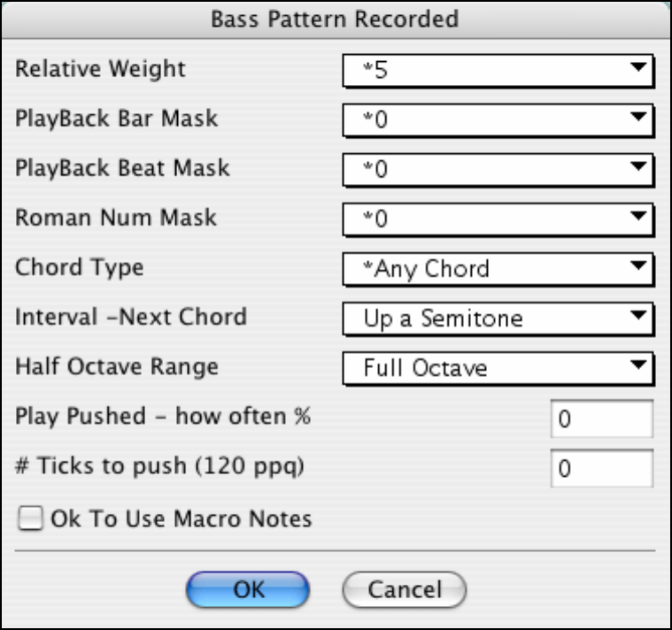The height and width of the screenshot is (630, 672).
Task: Click the Play Pushed percentage field
Action: pyautogui.click(x=601, y=419)
